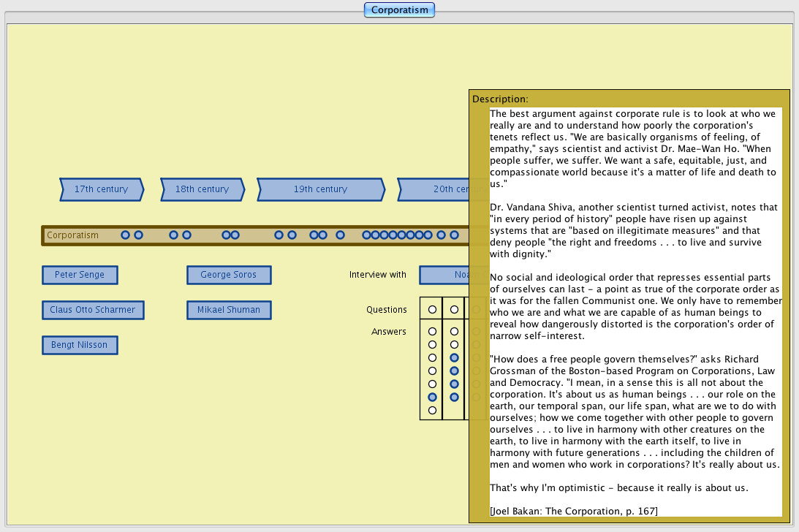Select the bottom-most answer radio in first column
The width and height of the screenshot is (799, 532).
(x=432, y=410)
